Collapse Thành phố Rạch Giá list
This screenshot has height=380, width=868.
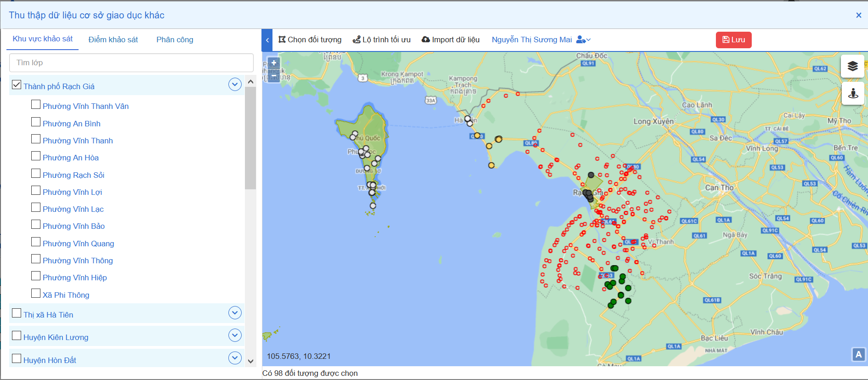(235, 85)
